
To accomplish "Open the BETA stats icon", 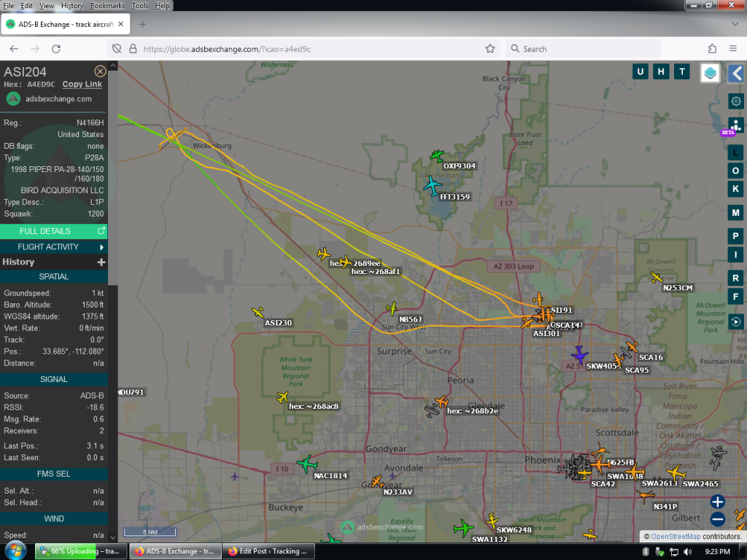I will [x=735, y=126].
